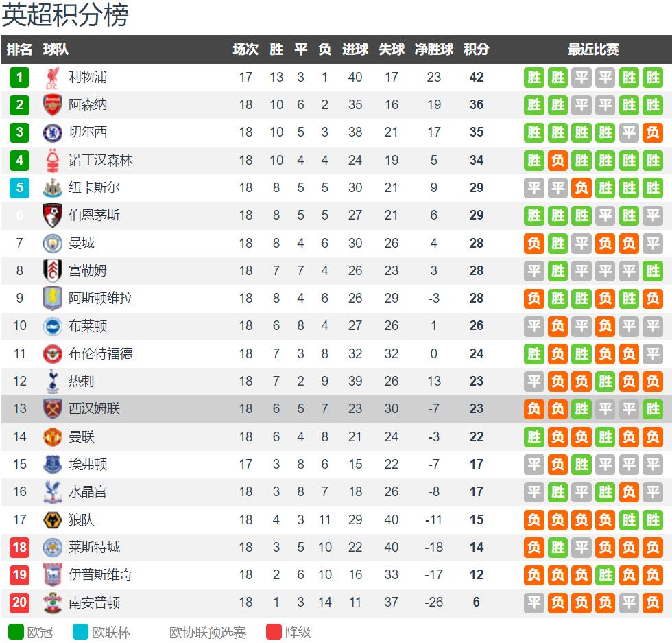Click the red 降级 legend swatch
The width and height of the screenshot is (672, 643).
[x=274, y=632]
